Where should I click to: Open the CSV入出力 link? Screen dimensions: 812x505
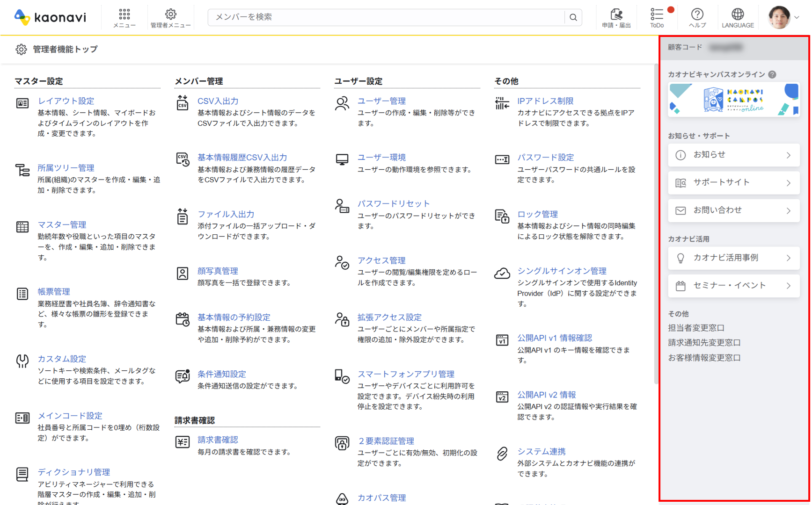[218, 101]
